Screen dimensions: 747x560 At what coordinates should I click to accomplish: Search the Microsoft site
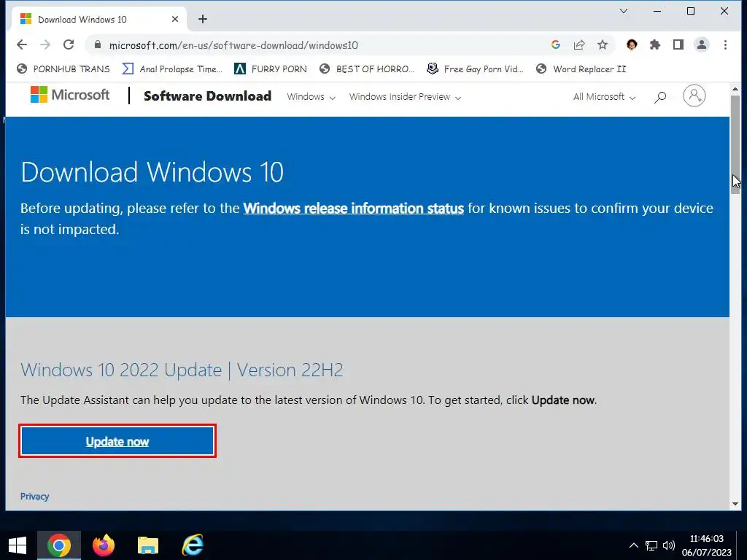point(659,97)
